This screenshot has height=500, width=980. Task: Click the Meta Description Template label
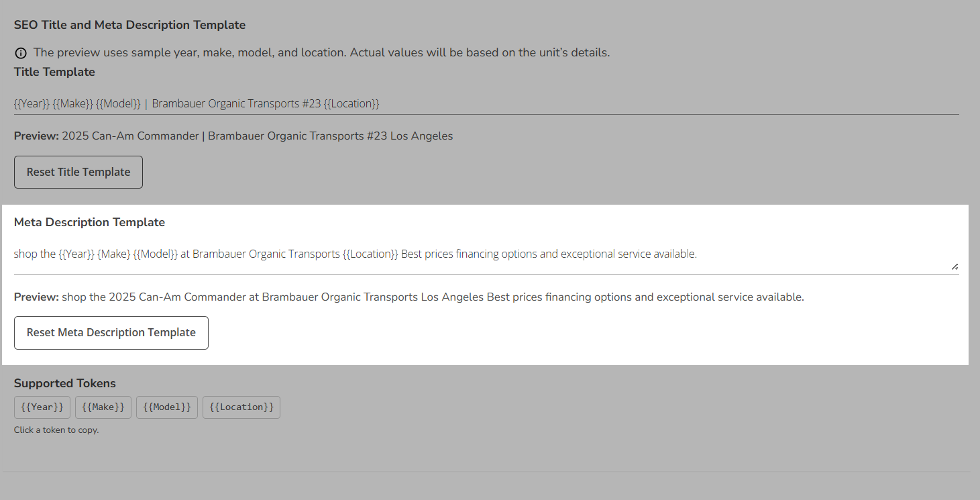point(89,222)
